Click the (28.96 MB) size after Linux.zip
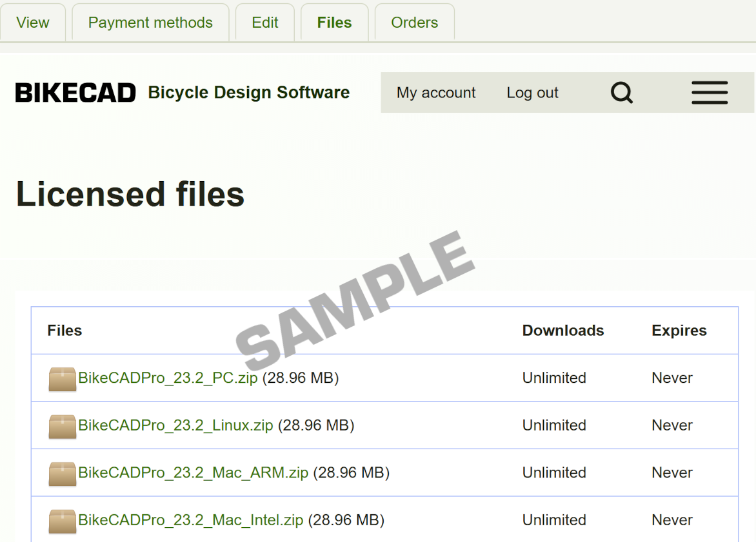The width and height of the screenshot is (756, 542). point(316,425)
